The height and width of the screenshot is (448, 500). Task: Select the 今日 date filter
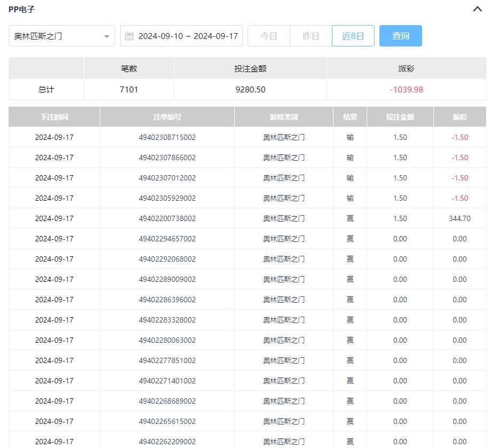click(268, 36)
